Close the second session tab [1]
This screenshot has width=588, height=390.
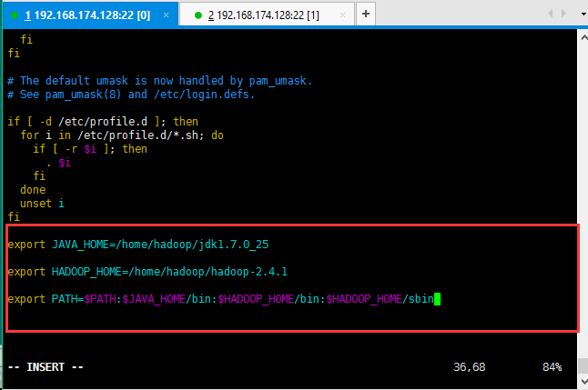(x=342, y=15)
